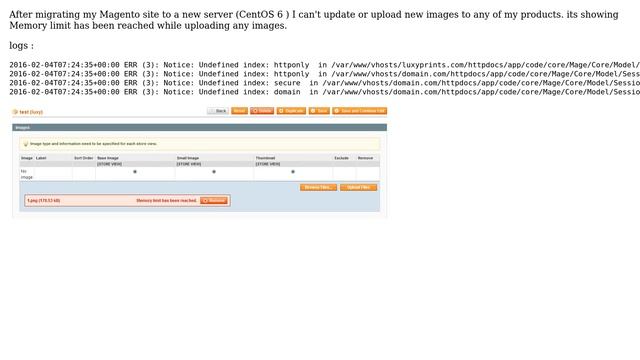Click the Images section header
640x360 pixels.
[200, 128]
